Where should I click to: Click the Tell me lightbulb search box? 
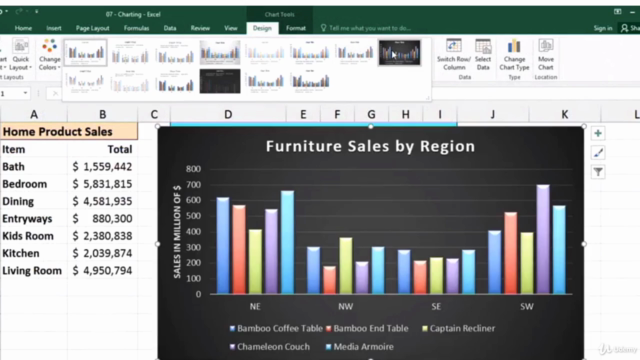(365, 28)
